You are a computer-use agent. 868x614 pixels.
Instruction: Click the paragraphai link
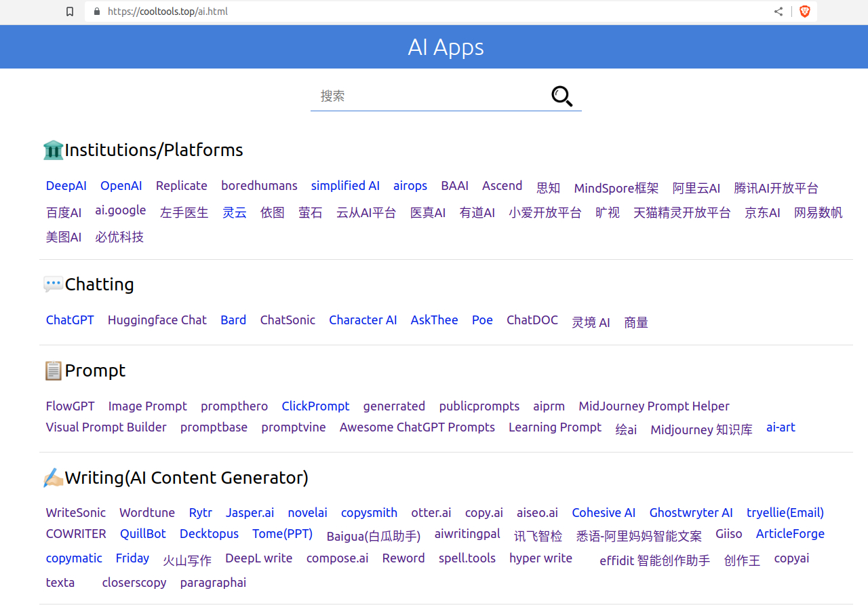pos(213,583)
